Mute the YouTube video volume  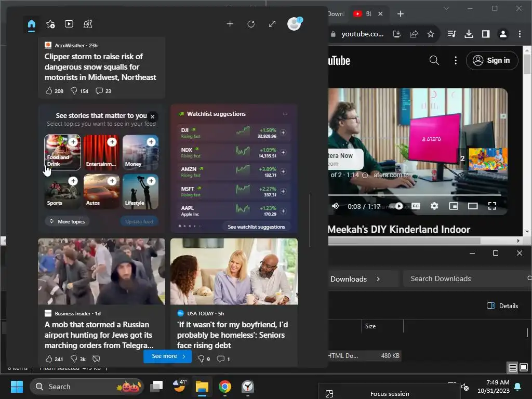[335, 206]
